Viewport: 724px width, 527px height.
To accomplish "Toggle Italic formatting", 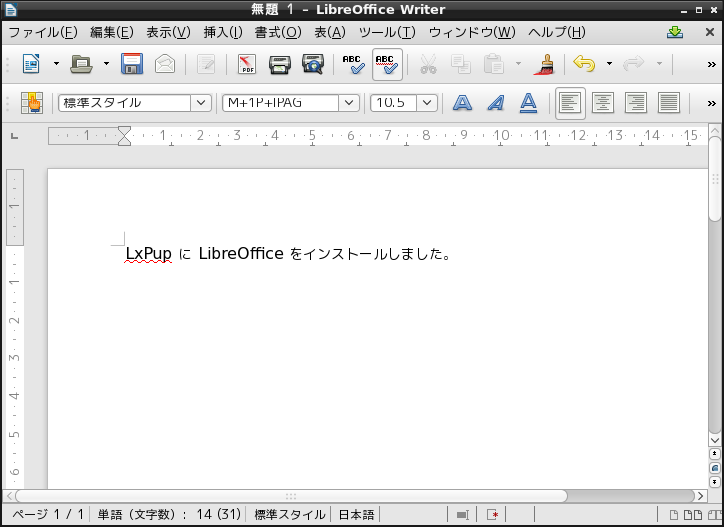I will (495, 103).
